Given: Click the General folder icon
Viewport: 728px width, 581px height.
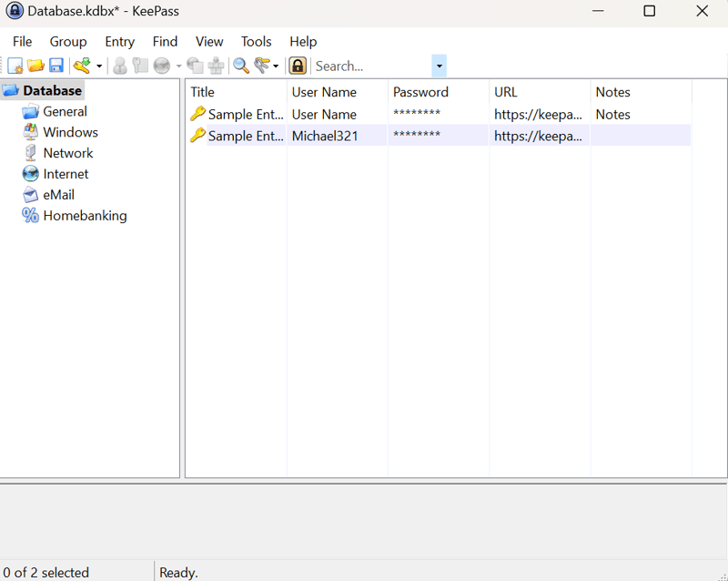Looking at the screenshot, I should 31,111.
